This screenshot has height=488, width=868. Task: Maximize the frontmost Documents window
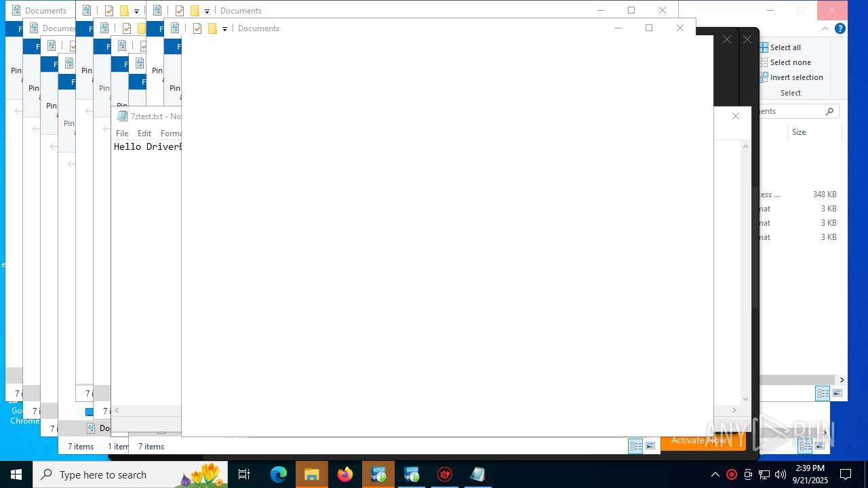649,28
